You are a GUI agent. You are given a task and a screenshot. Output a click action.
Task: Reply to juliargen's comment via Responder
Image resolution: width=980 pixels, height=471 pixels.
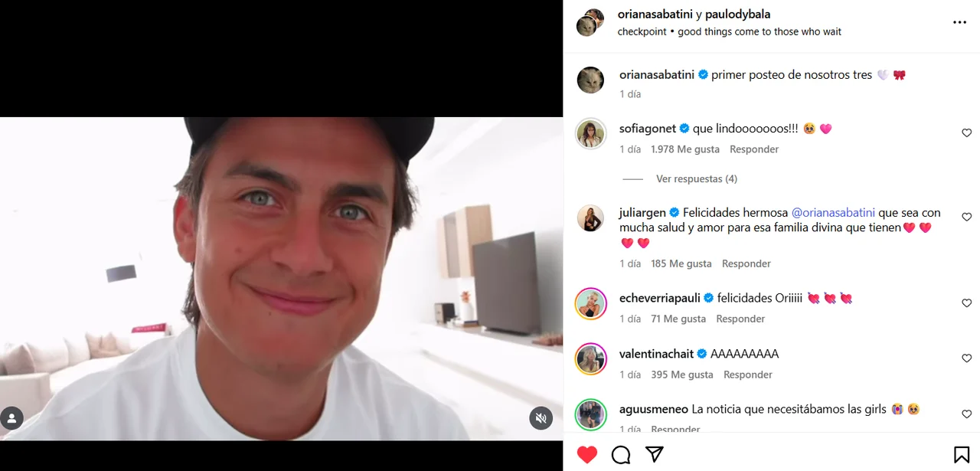(746, 263)
